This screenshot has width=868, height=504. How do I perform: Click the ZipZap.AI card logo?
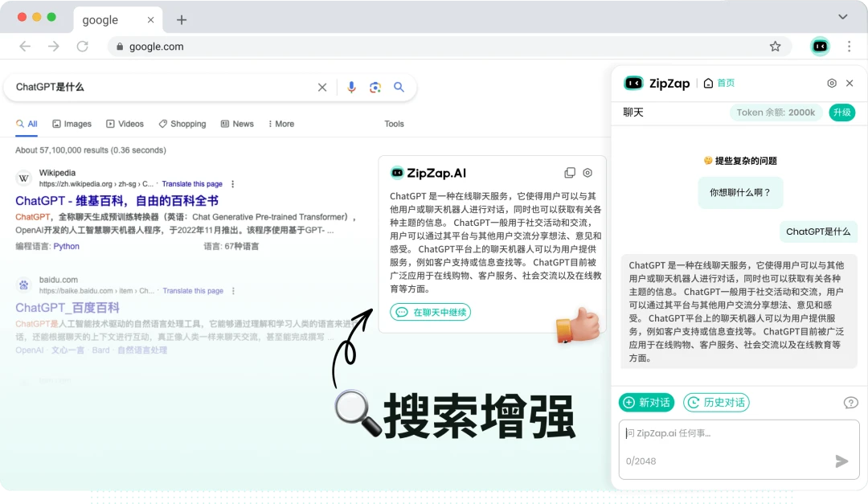pyautogui.click(x=428, y=173)
